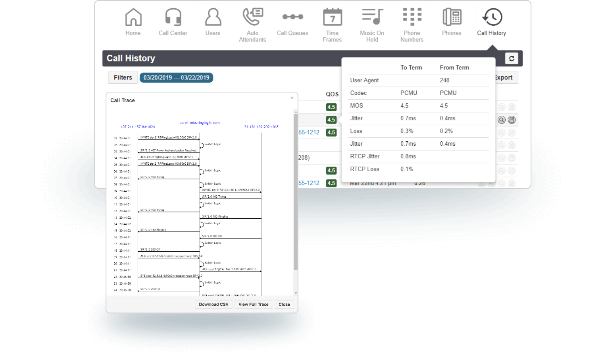Switch to the Call History tab

click(x=492, y=22)
